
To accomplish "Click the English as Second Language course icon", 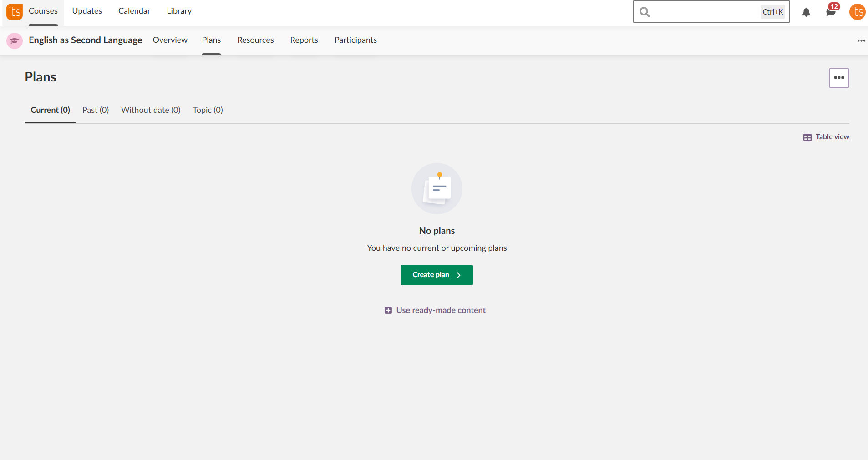I will 15,40.
